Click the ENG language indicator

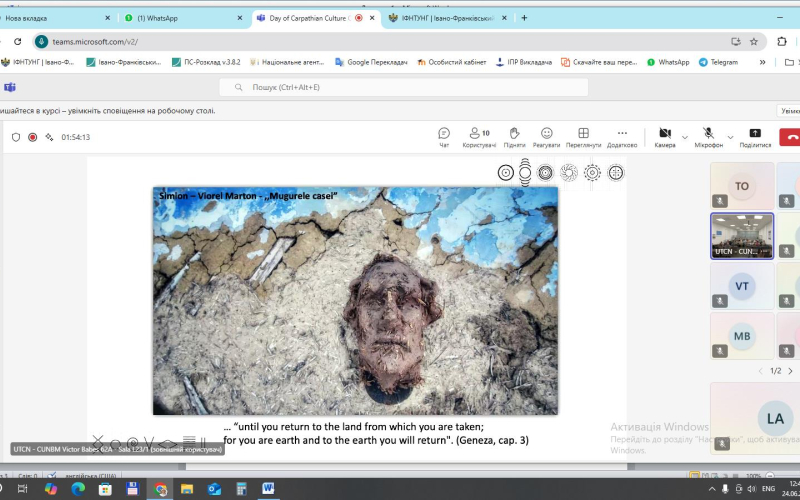[768, 489]
